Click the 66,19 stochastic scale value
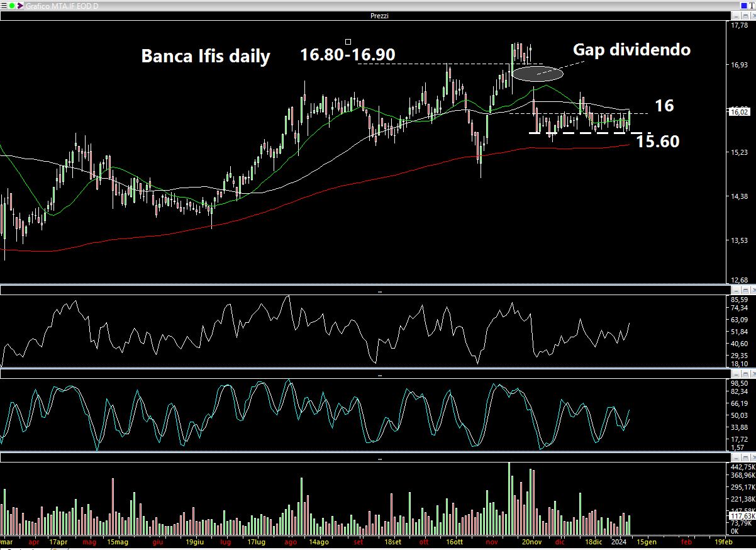Image resolution: width=756 pixels, height=550 pixels. click(740, 403)
